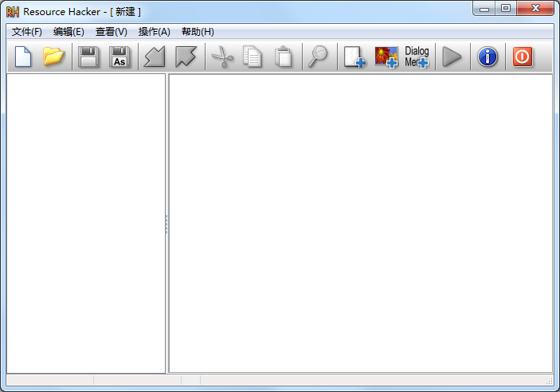Close the Resource Hacker window
The image size is (560, 392).
click(x=535, y=9)
